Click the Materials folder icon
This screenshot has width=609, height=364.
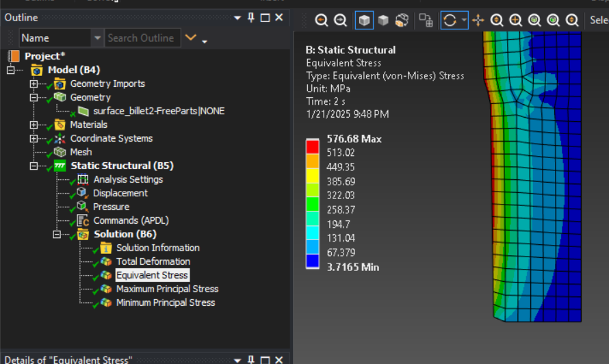point(60,125)
